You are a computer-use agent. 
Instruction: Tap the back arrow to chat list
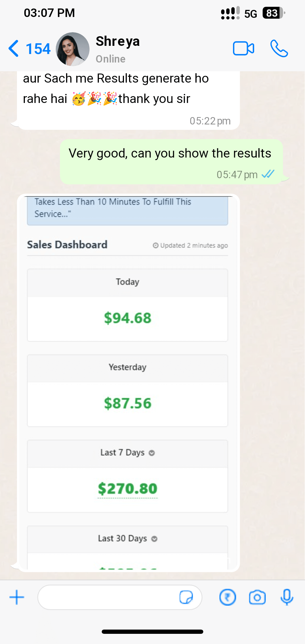[14, 49]
